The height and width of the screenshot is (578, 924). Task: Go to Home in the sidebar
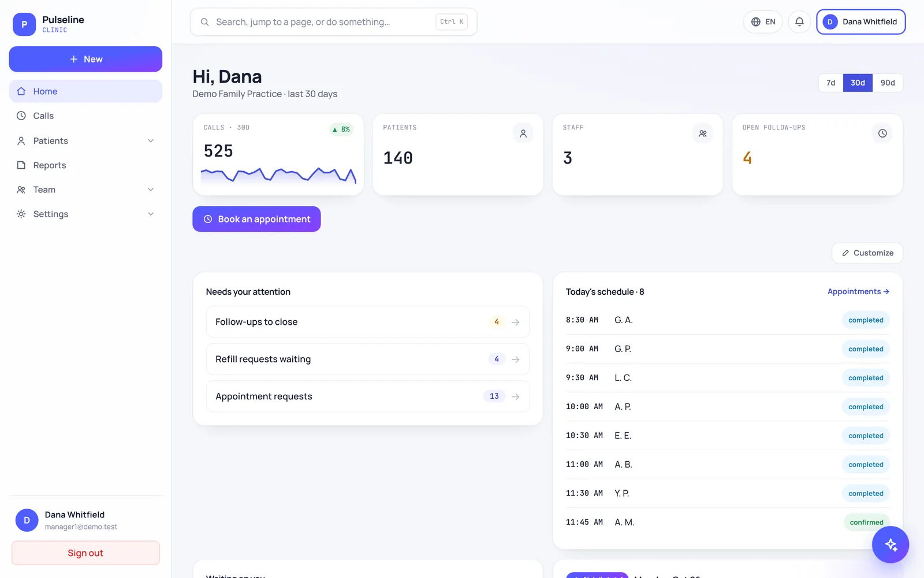coord(85,91)
